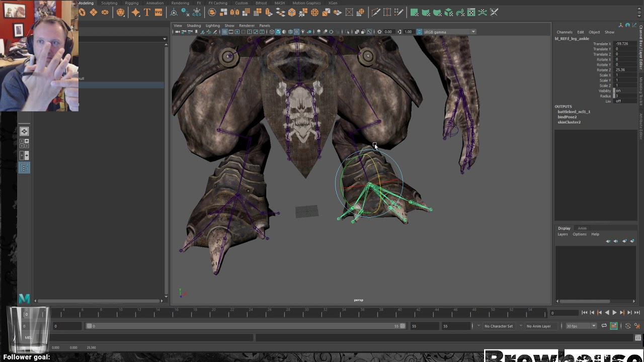The height and width of the screenshot is (362, 644).
Task: Open the Script Editor icon bottom right
Action: (638, 338)
